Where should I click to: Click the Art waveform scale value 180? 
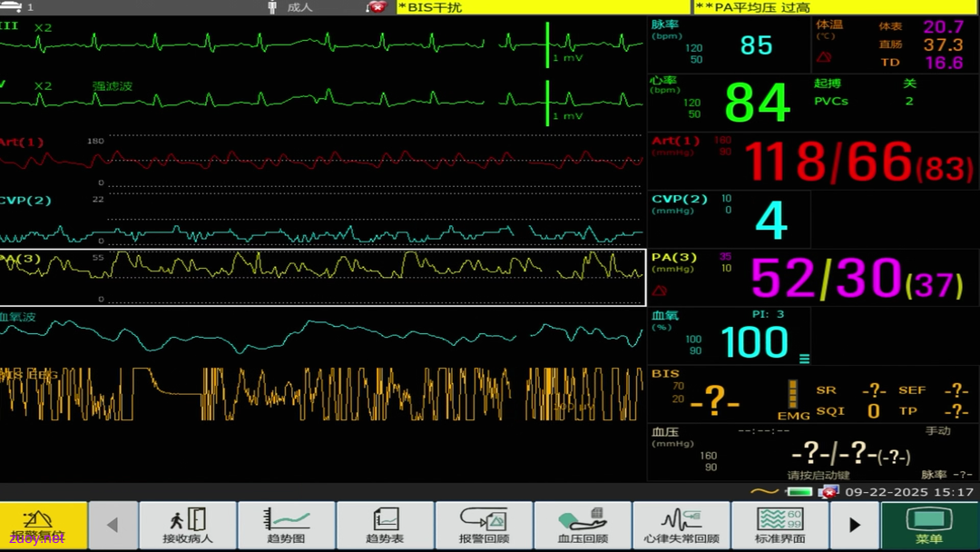[x=95, y=141]
